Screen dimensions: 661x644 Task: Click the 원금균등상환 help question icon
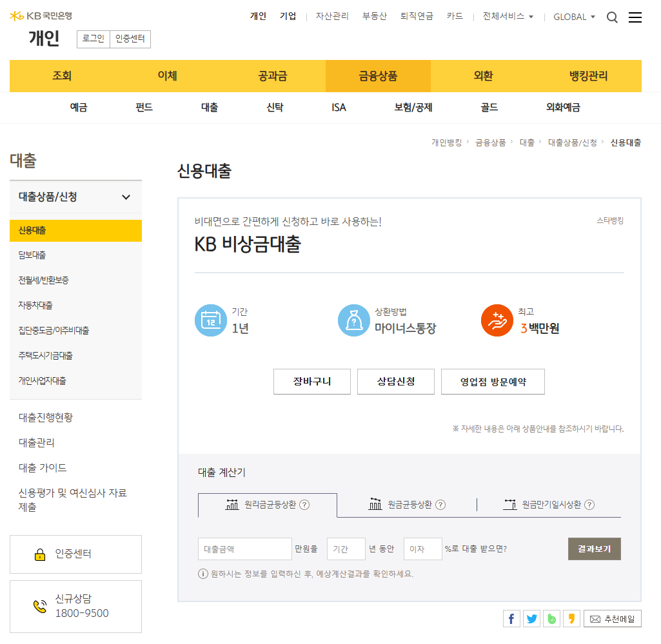(440, 505)
